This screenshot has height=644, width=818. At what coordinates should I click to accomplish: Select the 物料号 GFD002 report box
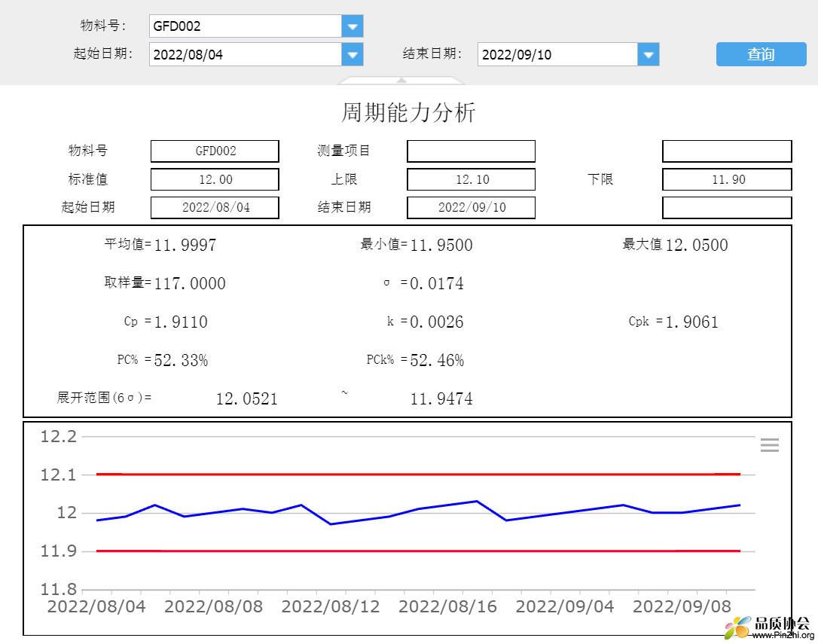(x=215, y=151)
